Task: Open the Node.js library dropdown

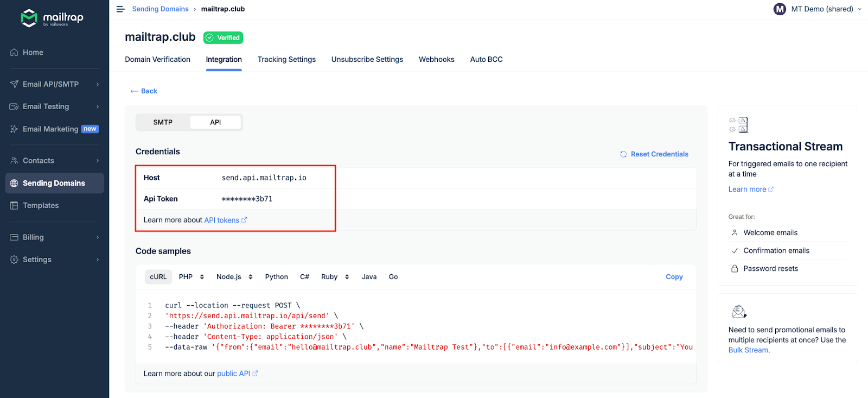Action: pyautogui.click(x=234, y=277)
